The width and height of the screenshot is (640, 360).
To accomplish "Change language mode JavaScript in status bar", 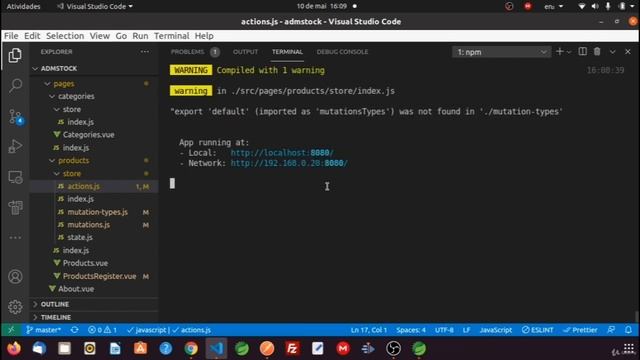I will tap(496, 330).
